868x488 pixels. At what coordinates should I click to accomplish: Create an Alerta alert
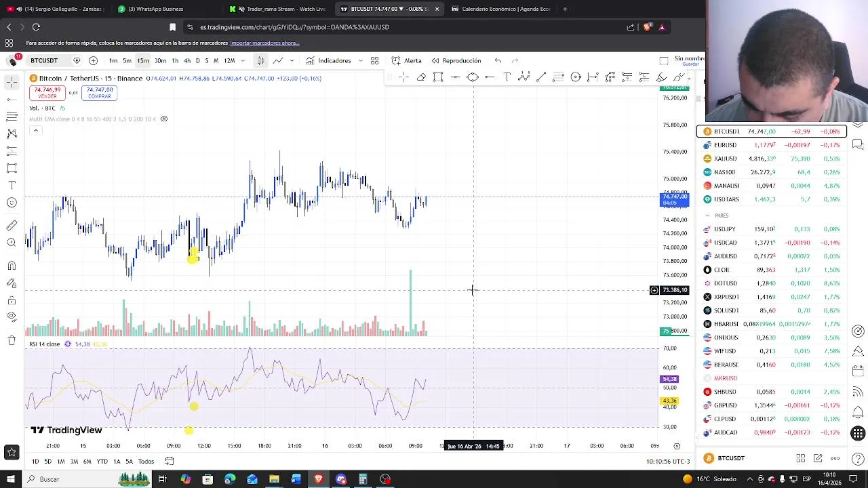pos(407,60)
